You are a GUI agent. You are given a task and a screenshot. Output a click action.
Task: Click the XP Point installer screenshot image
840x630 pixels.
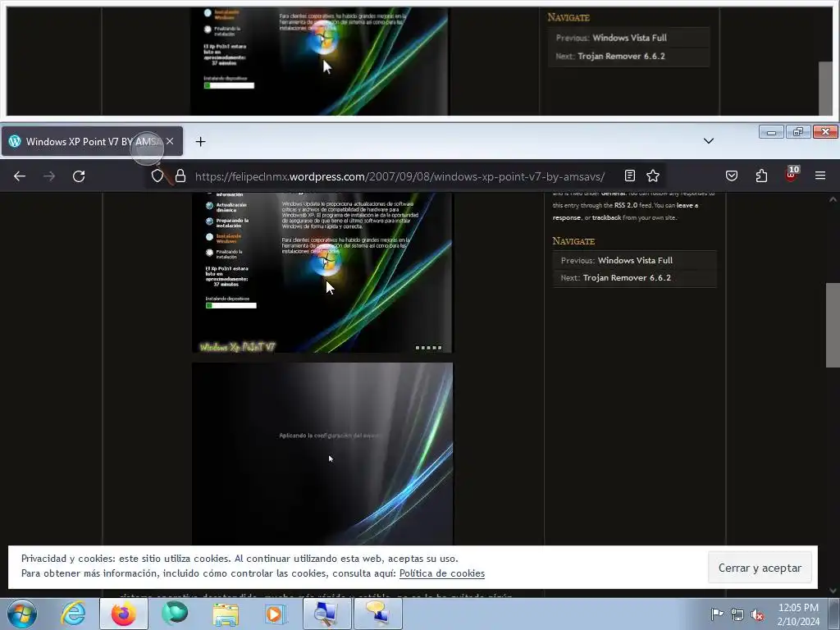pyautogui.click(x=322, y=272)
